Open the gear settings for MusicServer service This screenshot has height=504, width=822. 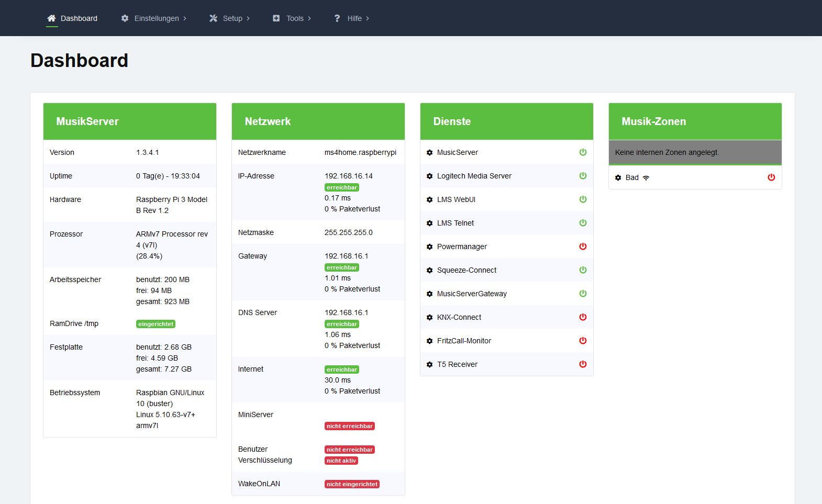[x=429, y=152]
